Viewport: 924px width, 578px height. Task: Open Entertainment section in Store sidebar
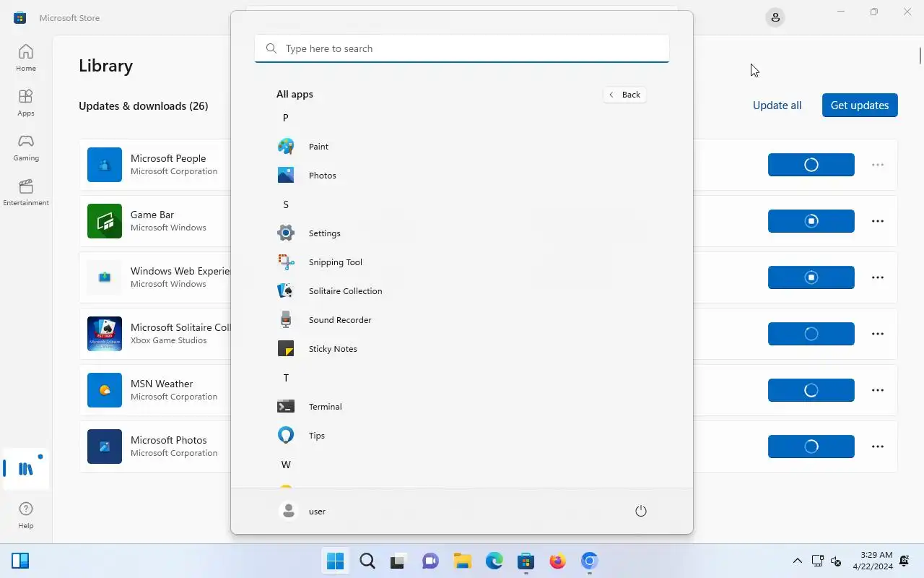[26, 192]
